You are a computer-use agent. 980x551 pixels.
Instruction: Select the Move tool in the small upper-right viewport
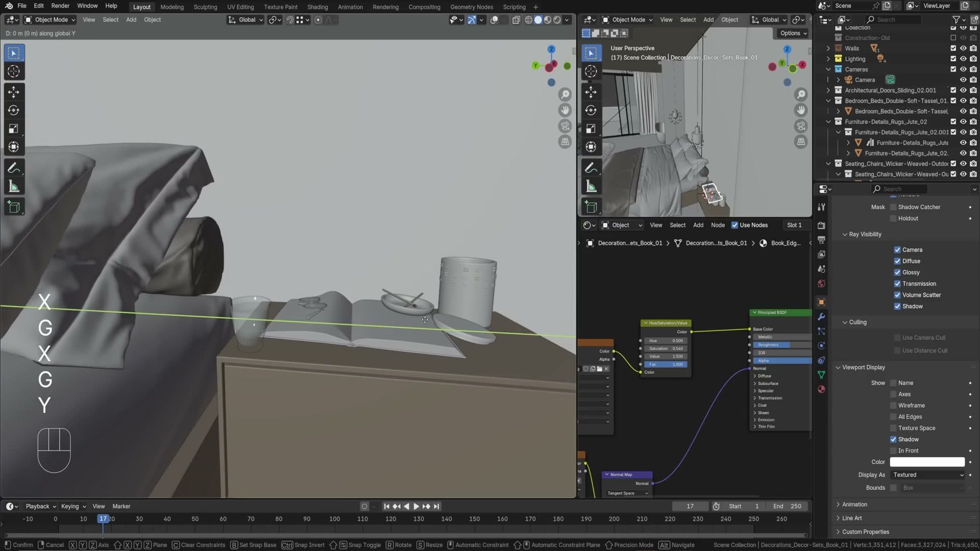(591, 92)
